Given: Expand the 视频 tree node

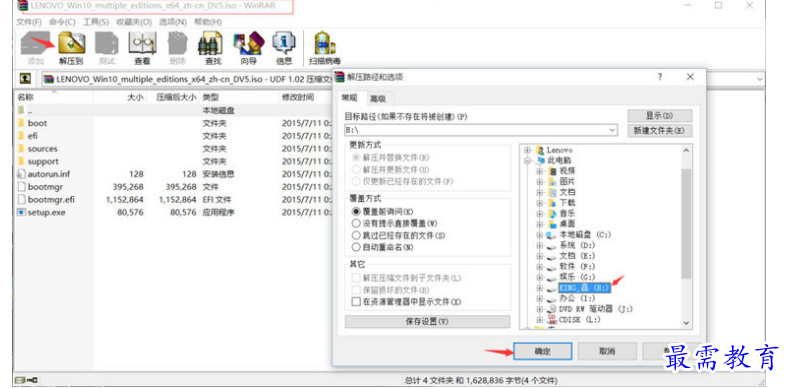Looking at the screenshot, I should point(540,171).
